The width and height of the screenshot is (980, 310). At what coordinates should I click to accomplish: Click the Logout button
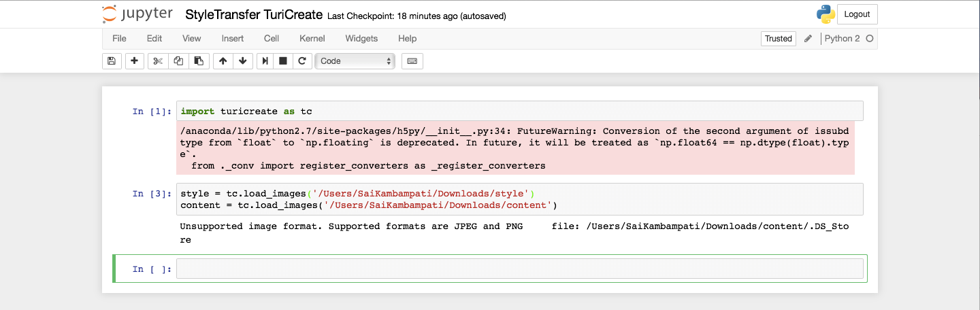(x=857, y=14)
